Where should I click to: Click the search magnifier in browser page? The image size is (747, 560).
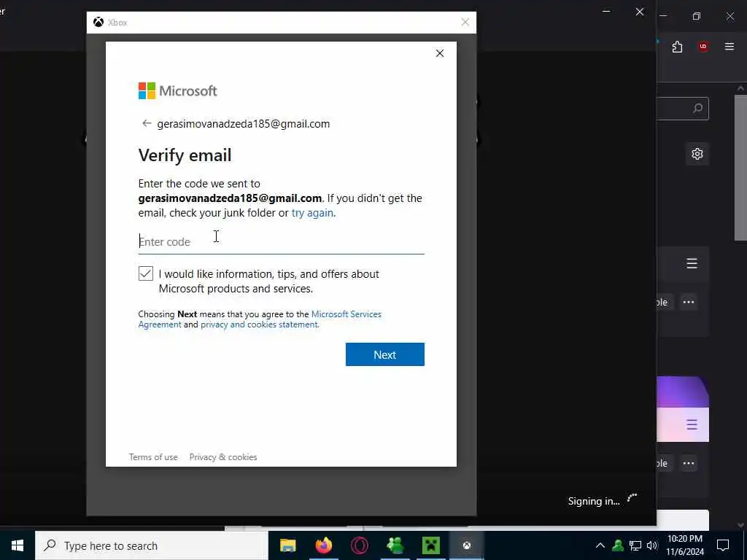point(697,109)
